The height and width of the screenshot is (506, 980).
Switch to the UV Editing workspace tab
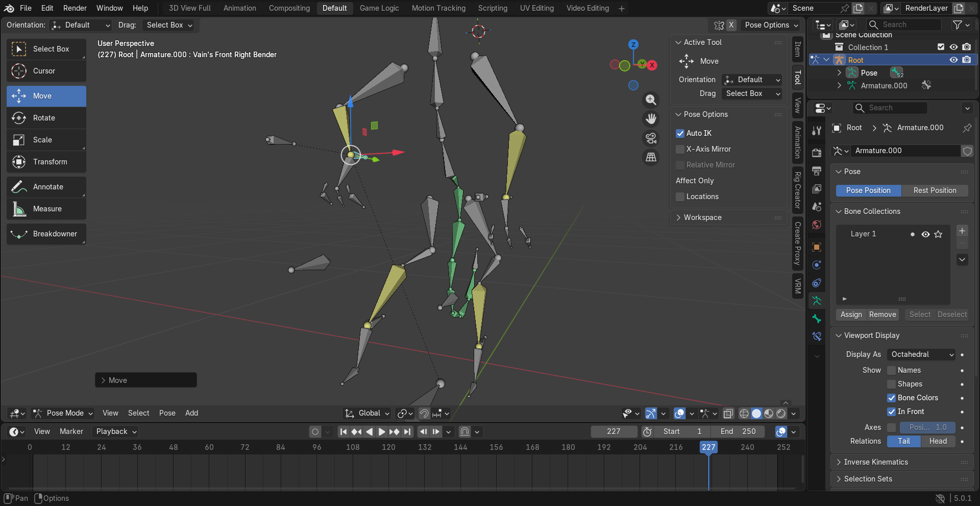(x=536, y=8)
